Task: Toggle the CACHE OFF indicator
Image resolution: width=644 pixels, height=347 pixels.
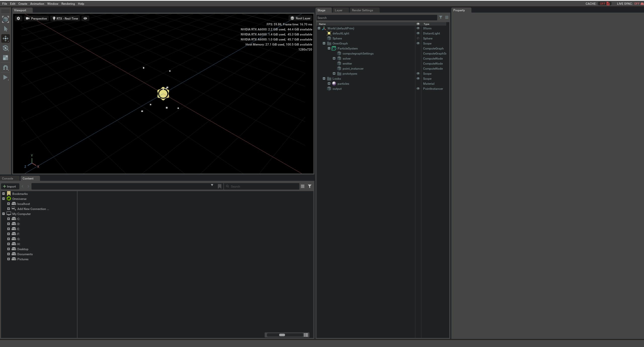Action: click(x=605, y=4)
